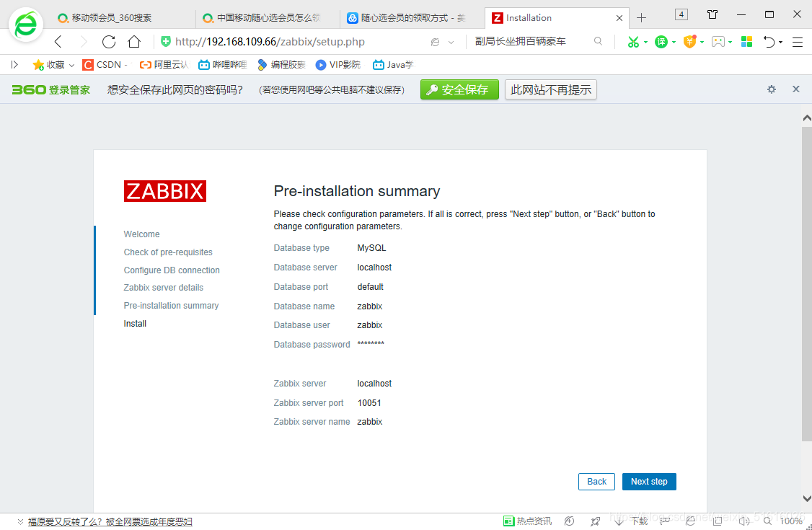The width and height of the screenshot is (812, 530).
Task: Open the home page icon
Action: [134, 42]
